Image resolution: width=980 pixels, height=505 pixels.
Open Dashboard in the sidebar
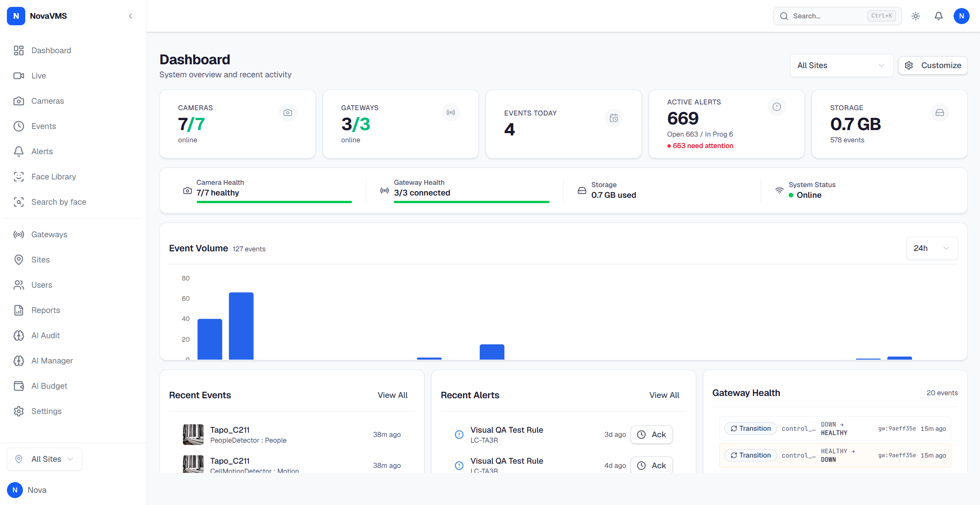(x=73, y=50)
